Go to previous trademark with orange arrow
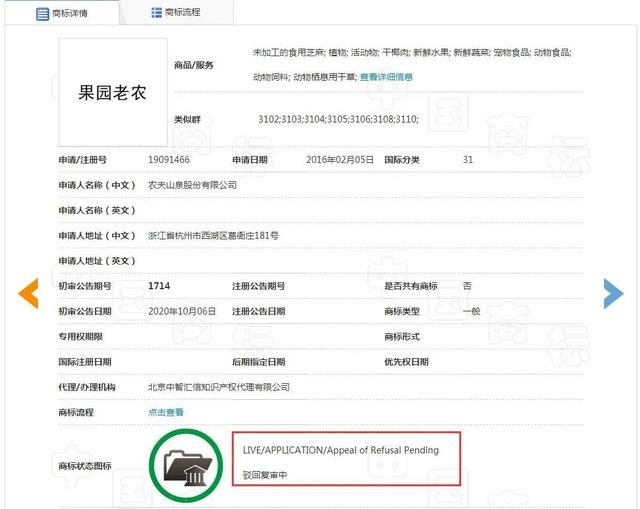Image resolution: width=640 pixels, height=509 pixels. click(29, 293)
